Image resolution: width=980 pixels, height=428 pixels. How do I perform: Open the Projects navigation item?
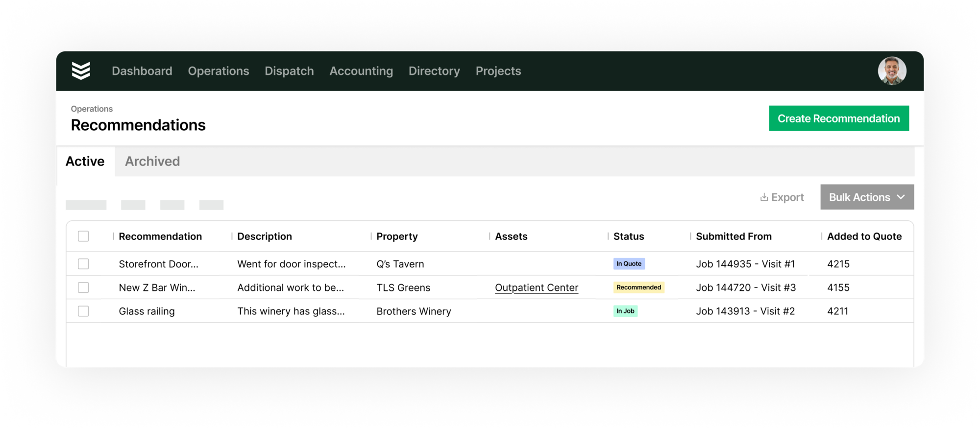[498, 71]
